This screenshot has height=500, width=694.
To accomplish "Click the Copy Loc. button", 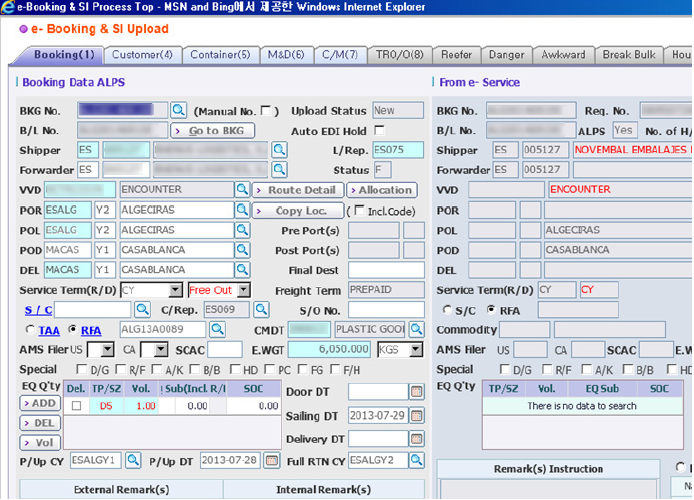I will click(x=298, y=211).
